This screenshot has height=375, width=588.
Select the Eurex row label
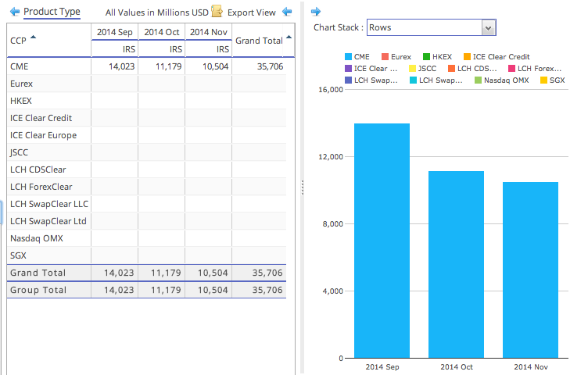pyautogui.click(x=21, y=84)
